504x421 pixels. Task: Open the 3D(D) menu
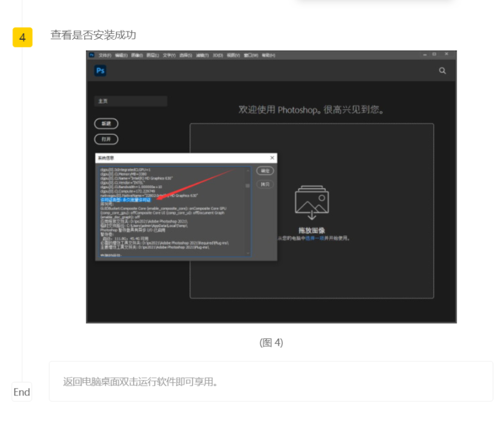tap(218, 55)
